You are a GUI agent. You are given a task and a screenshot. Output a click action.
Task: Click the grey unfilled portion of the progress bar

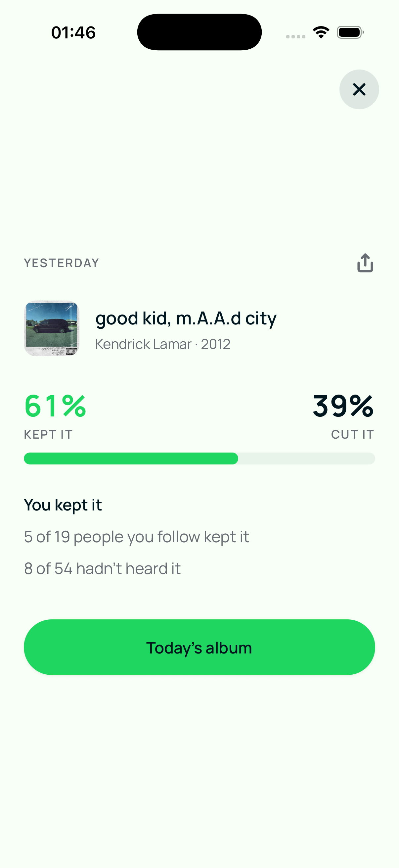(x=307, y=458)
